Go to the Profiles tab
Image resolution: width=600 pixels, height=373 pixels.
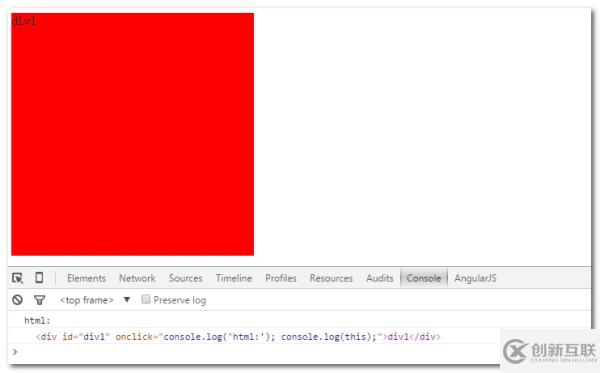coord(281,278)
